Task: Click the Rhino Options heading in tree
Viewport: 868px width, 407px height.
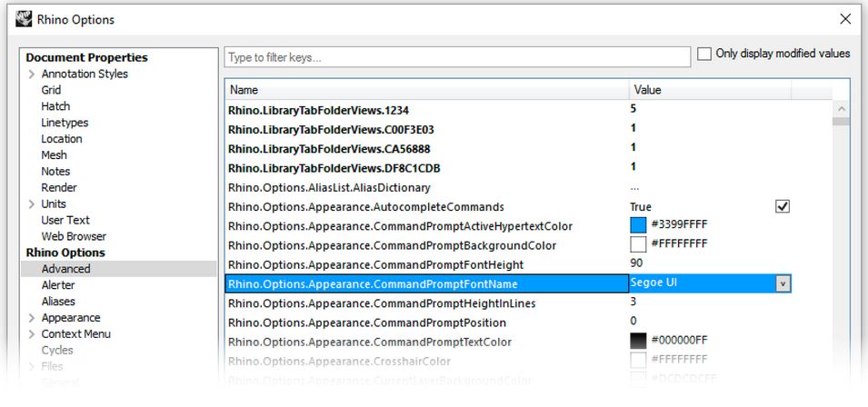Action: tap(65, 253)
